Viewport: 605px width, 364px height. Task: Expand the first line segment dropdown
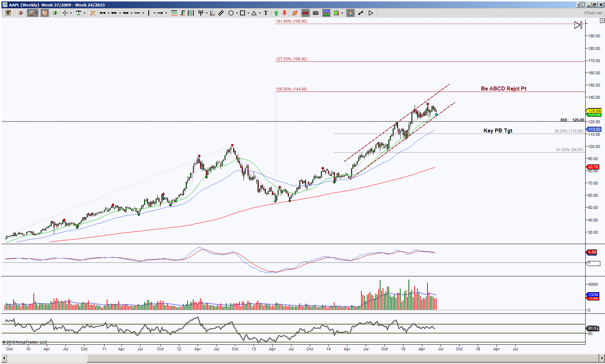pyautogui.click(x=108, y=13)
